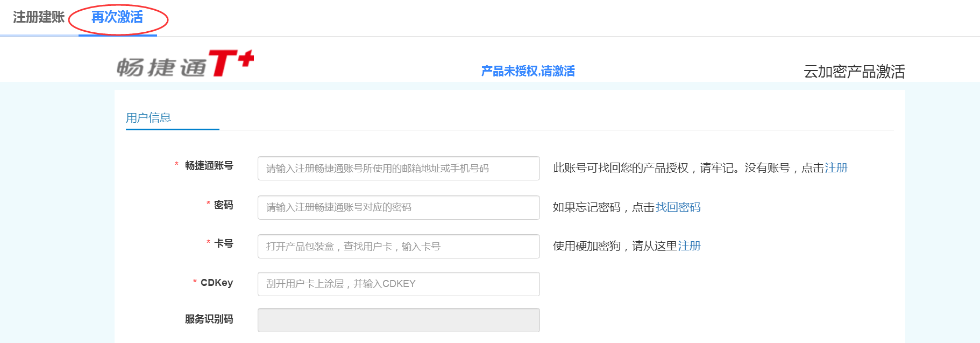Image resolution: width=980 pixels, height=343 pixels.
Task: Click the 畅捷通账号 field label
Action: tap(209, 166)
